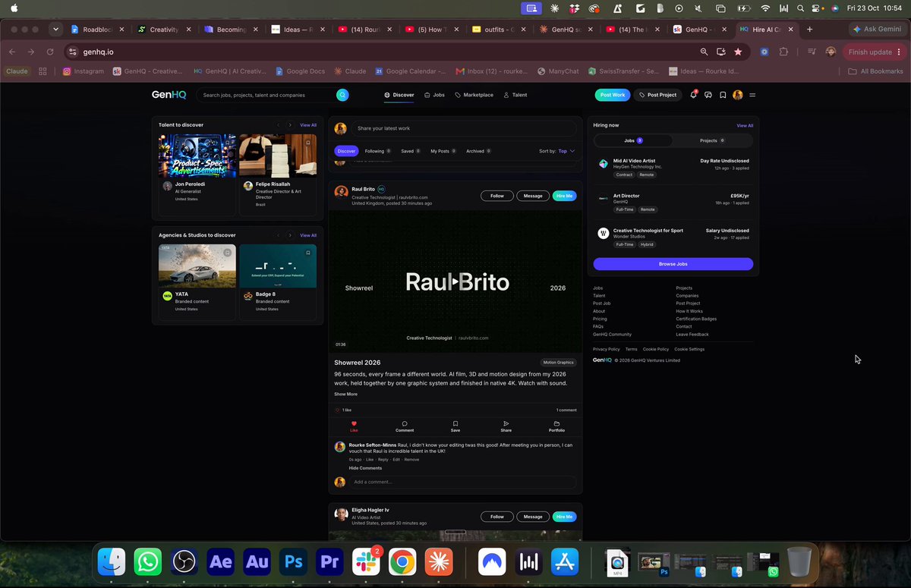Open After Effects from the Dock
911x588 pixels.
[x=221, y=562]
